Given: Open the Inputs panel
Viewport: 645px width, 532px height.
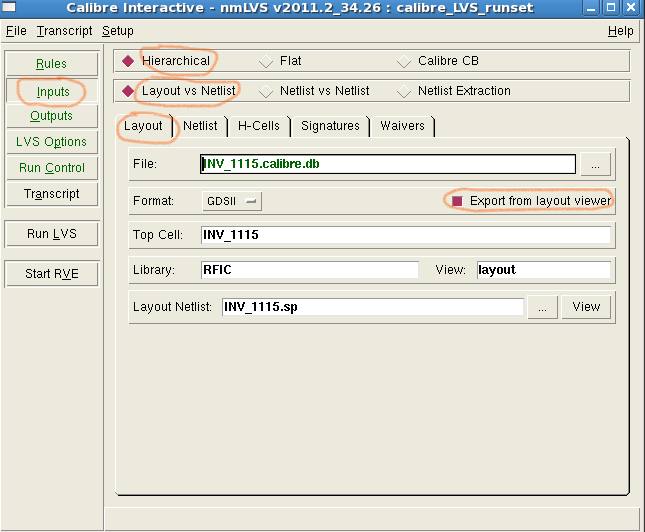Looking at the screenshot, I should pyautogui.click(x=53, y=91).
